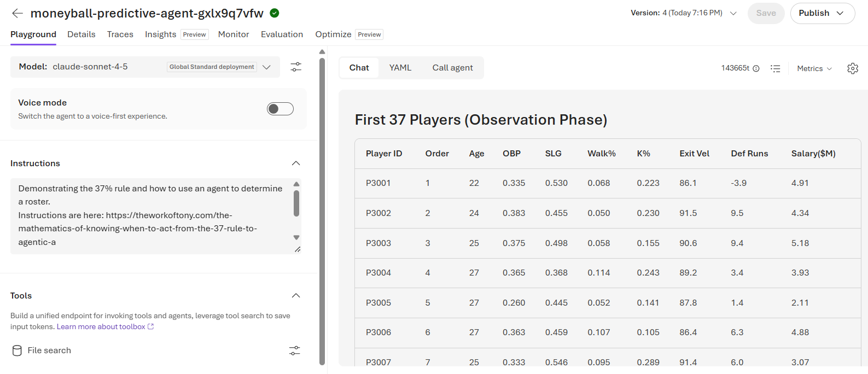Open the Publish dropdown menu
868x374 pixels.
822,13
